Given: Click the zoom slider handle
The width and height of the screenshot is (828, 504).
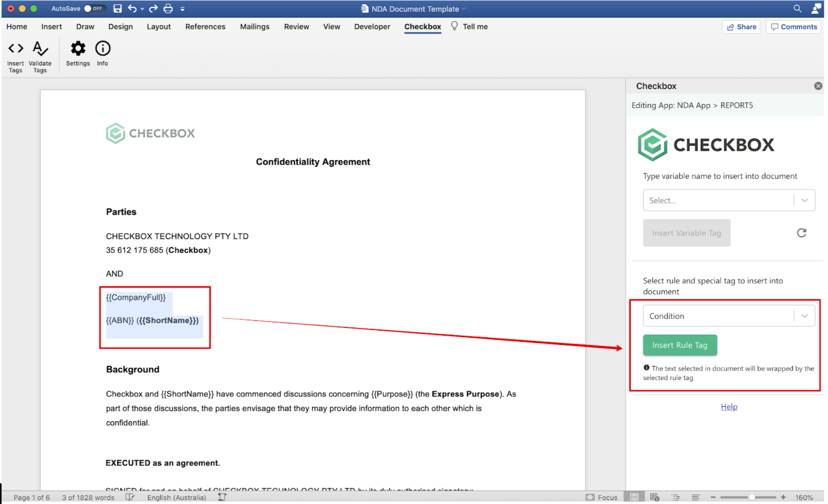Looking at the screenshot, I should (751, 497).
